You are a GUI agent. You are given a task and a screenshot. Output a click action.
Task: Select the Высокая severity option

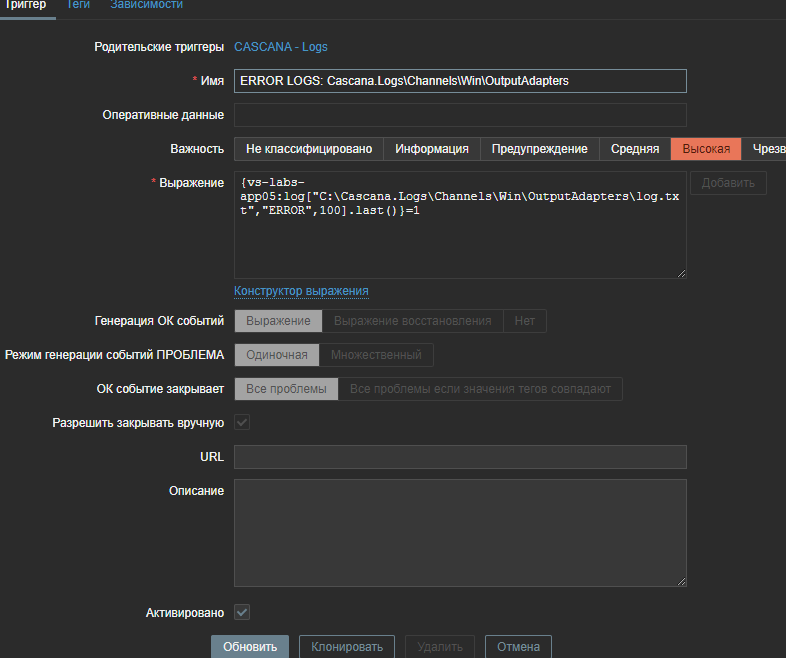[x=706, y=149]
